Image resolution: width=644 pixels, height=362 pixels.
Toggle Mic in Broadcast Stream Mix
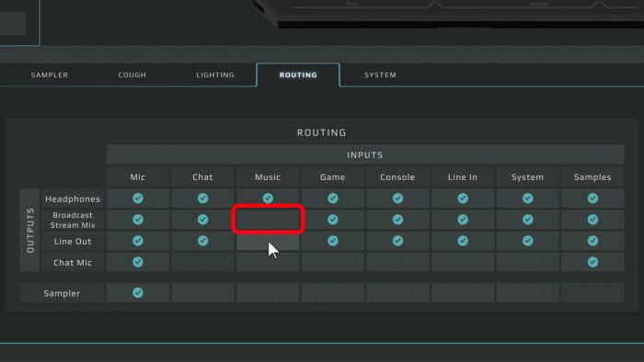(138, 220)
